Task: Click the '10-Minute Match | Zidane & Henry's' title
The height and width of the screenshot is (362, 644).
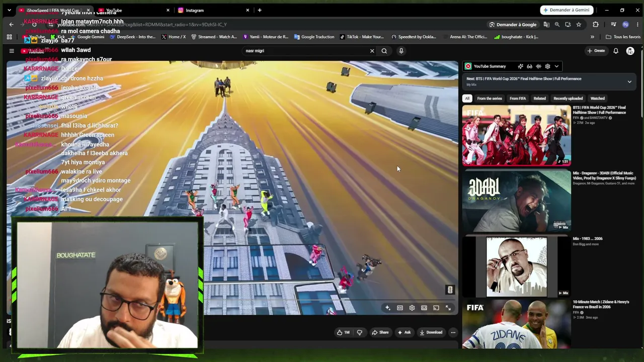Action: tap(601, 304)
